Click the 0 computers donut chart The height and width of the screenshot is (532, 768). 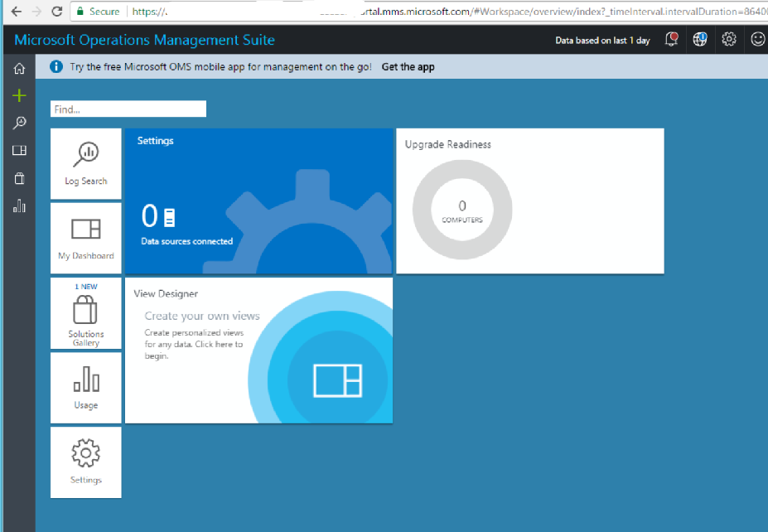click(462, 210)
